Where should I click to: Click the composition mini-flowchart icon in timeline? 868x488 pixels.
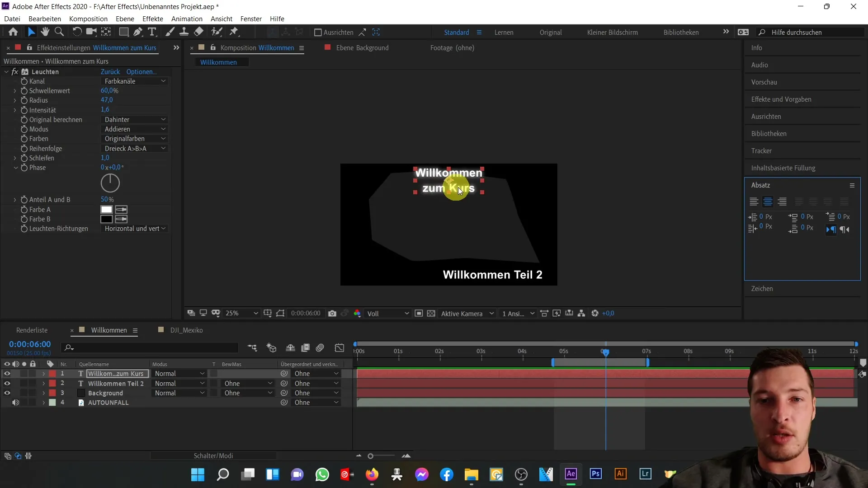coord(252,347)
